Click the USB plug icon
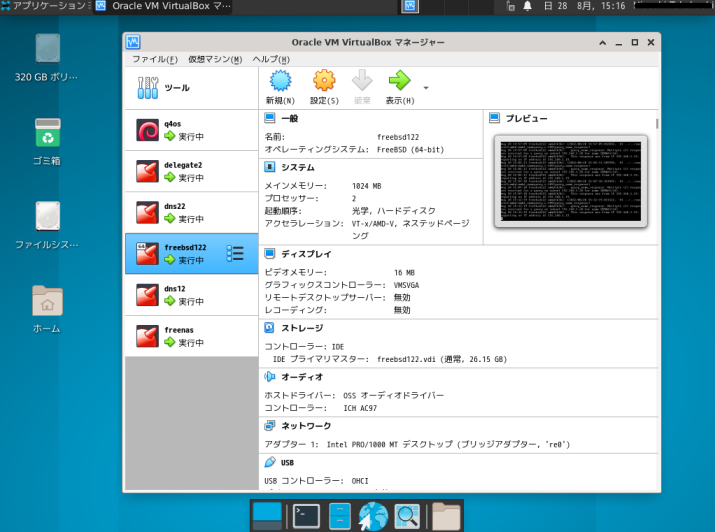 click(x=269, y=462)
